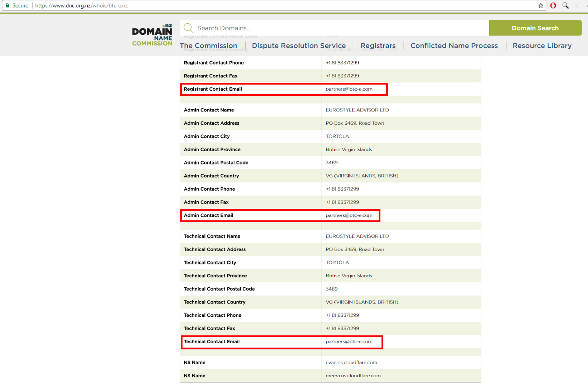This screenshot has height=387, width=588.
Task: Select the Technical Contact Fax label
Action: click(209, 329)
